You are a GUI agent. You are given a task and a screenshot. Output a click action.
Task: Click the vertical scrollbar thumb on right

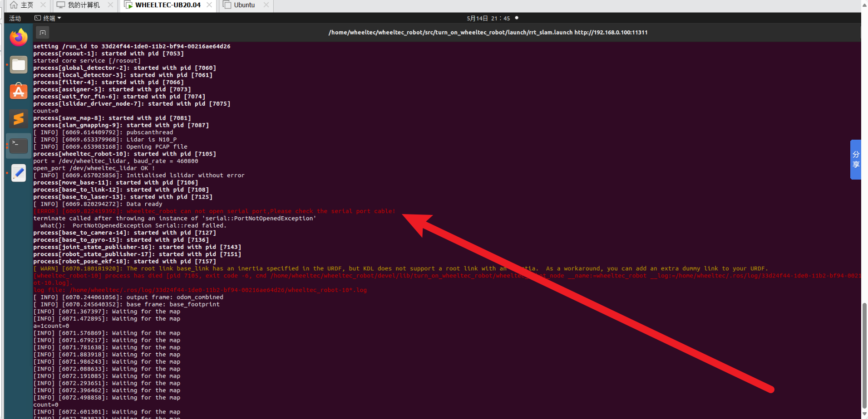(864, 354)
